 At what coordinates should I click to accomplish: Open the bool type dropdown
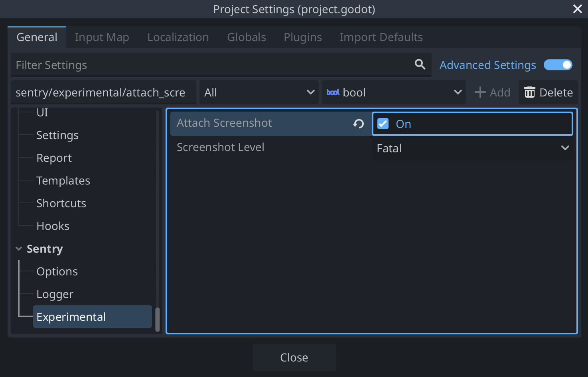pos(457,92)
